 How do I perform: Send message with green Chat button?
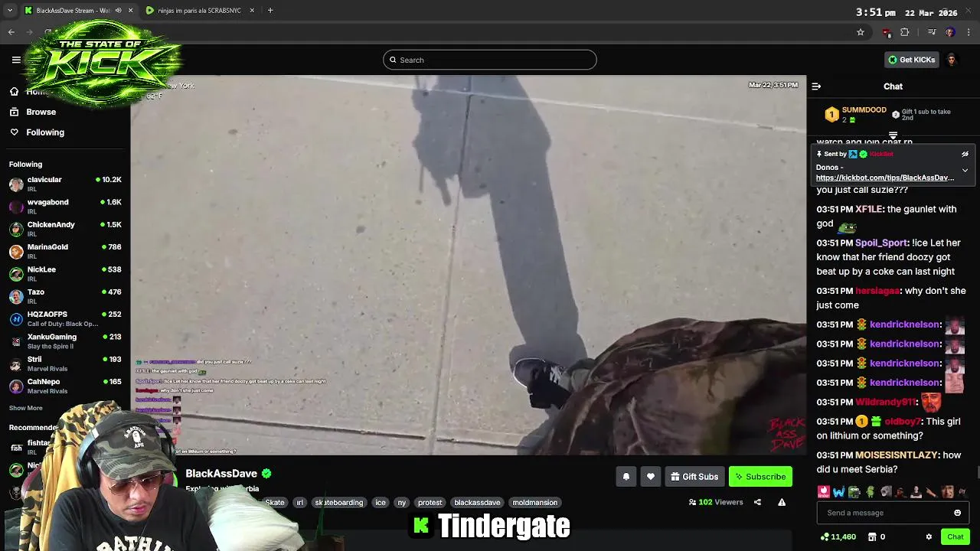click(x=955, y=537)
